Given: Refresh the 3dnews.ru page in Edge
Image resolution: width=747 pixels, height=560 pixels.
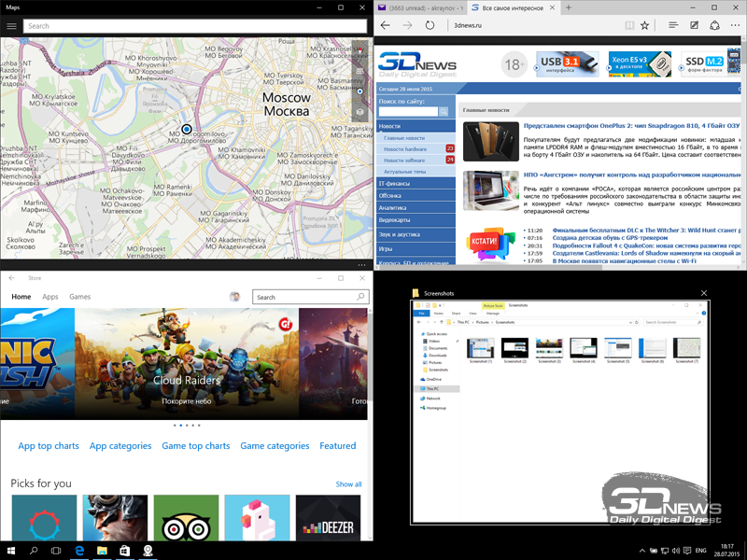Looking at the screenshot, I should (x=430, y=25).
